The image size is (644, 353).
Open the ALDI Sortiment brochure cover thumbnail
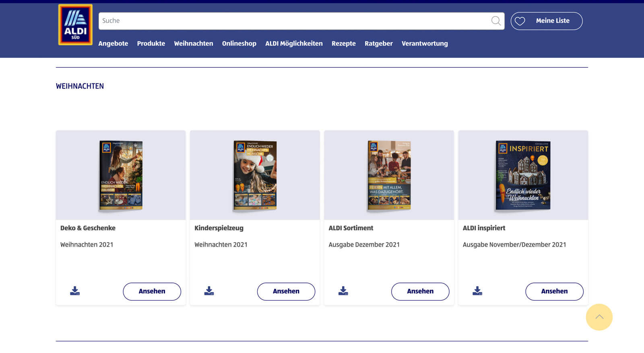coord(389,175)
